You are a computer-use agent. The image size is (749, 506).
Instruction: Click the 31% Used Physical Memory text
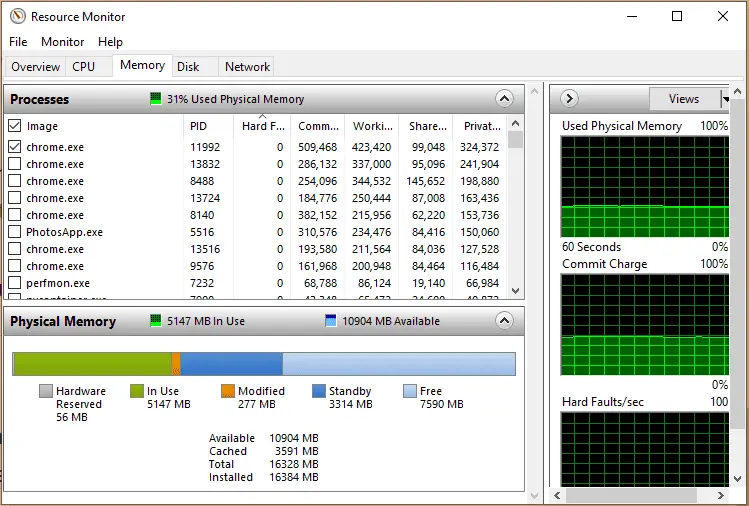[235, 99]
